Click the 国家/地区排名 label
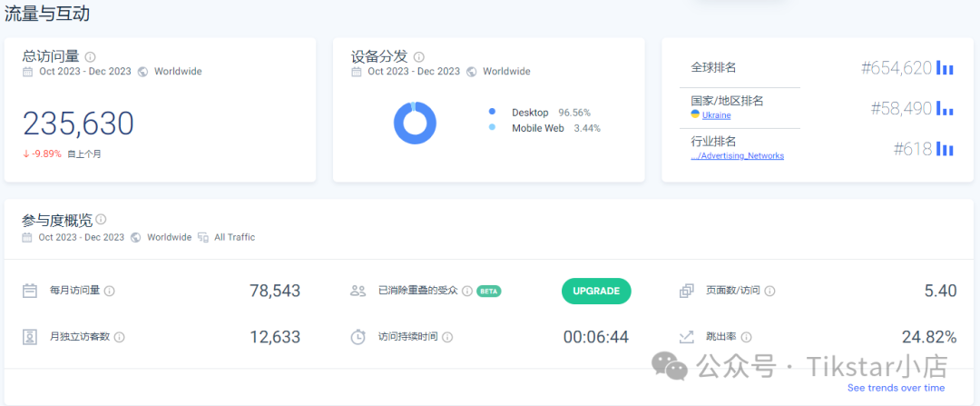The height and width of the screenshot is (406, 980). point(727,101)
